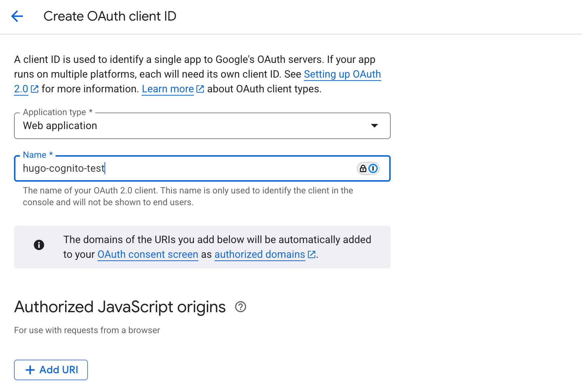
Task: Click external-link icon beside "2.0"
Action: [35, 89]
